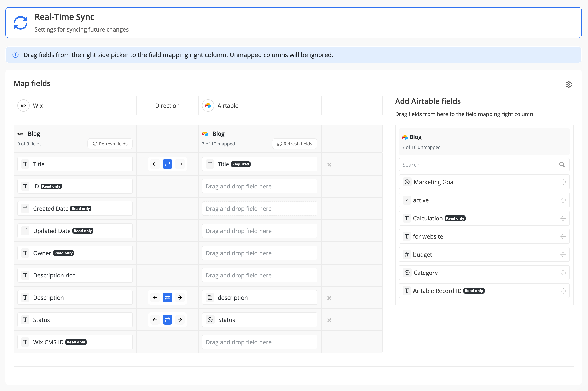Viewport: 588px width, 391px height.
Task: Click the Blog table header in picker
Action: pyautogui.click(x=484, y=142)
